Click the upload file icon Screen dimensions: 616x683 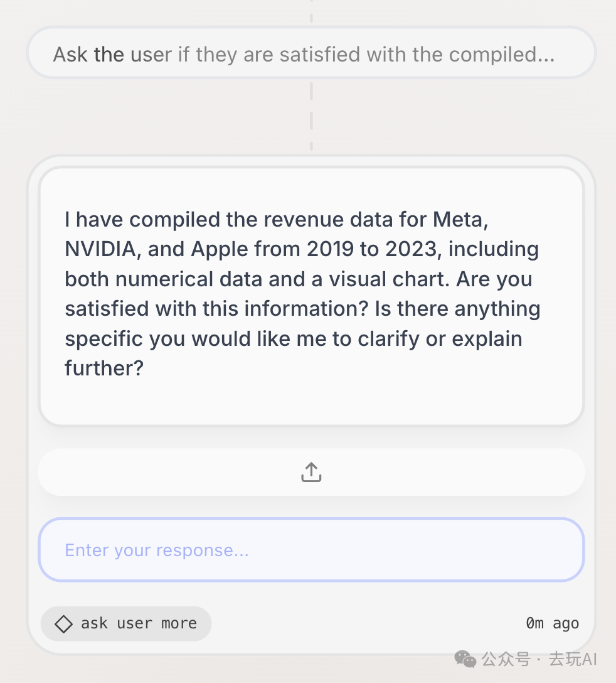tap(311, 472)
